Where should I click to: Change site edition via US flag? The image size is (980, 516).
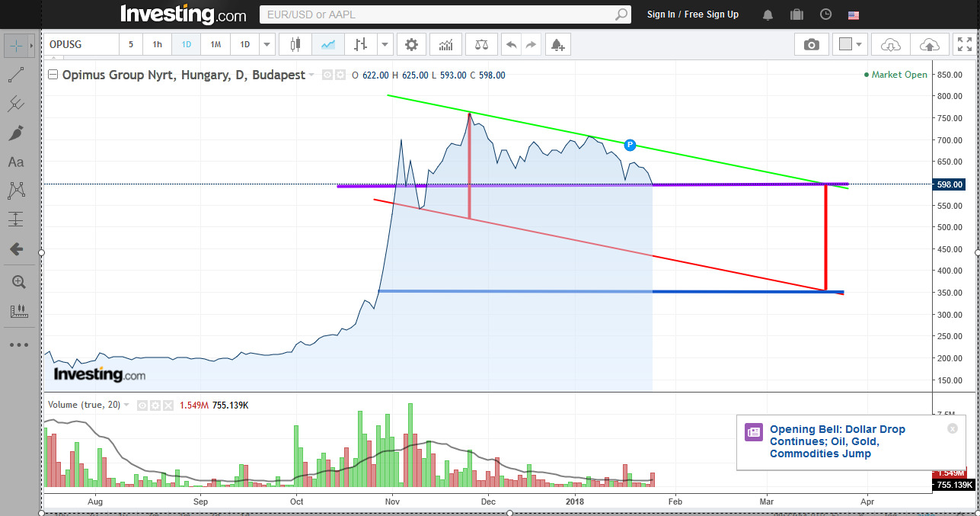pyautogui.click(x=854, y=14)
